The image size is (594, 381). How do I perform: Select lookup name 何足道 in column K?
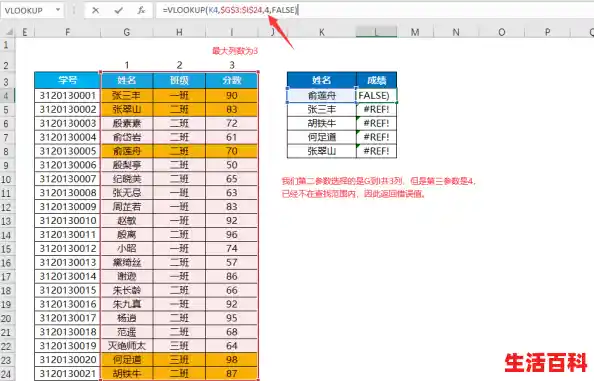pos(322,137)
